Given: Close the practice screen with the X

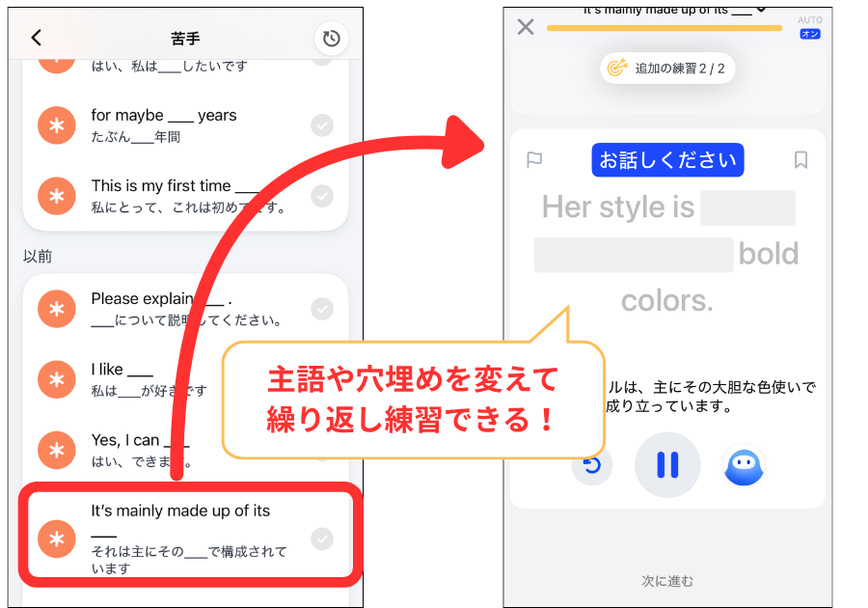Looking at the screenshot, I should (x=526, y=27).
